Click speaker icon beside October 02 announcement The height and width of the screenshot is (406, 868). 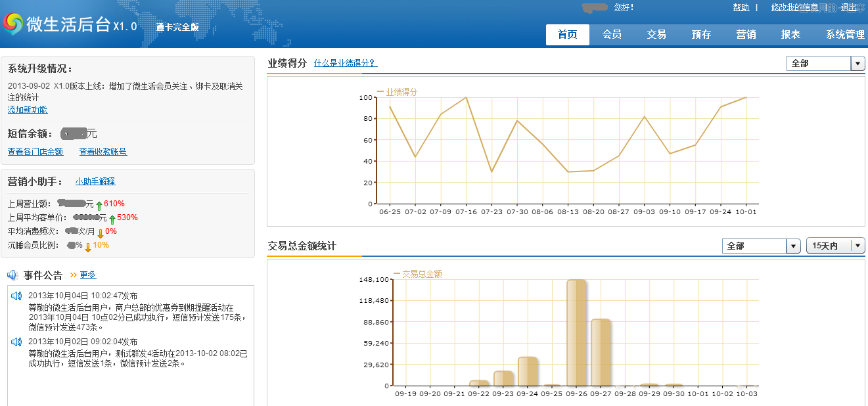(16, 342)
